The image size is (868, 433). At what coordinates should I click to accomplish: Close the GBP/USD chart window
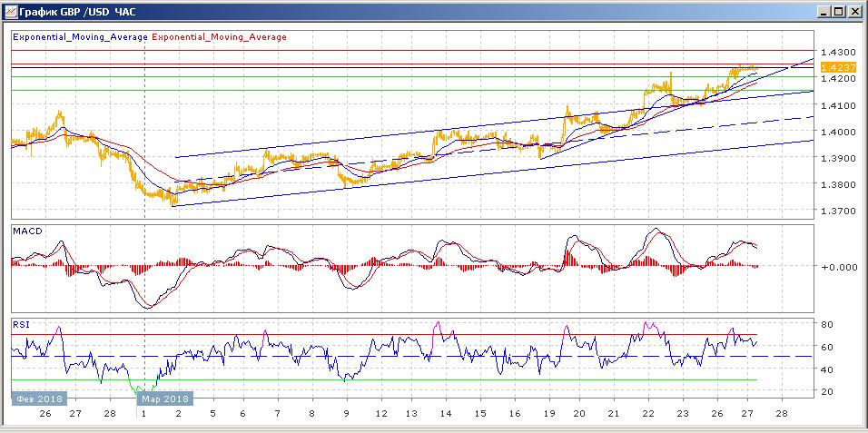point(854,11)
